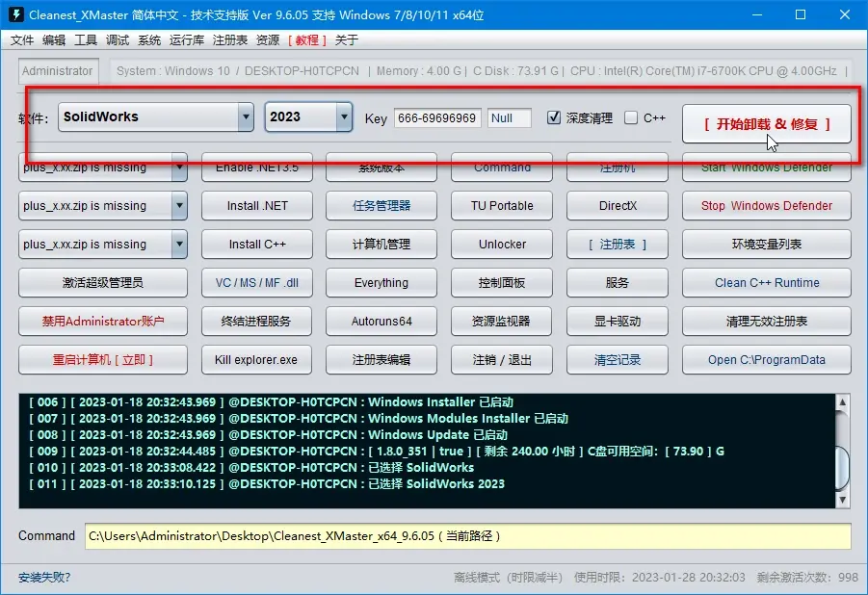
Task: Click Open C:\ProgramData button
Action: 767,360
